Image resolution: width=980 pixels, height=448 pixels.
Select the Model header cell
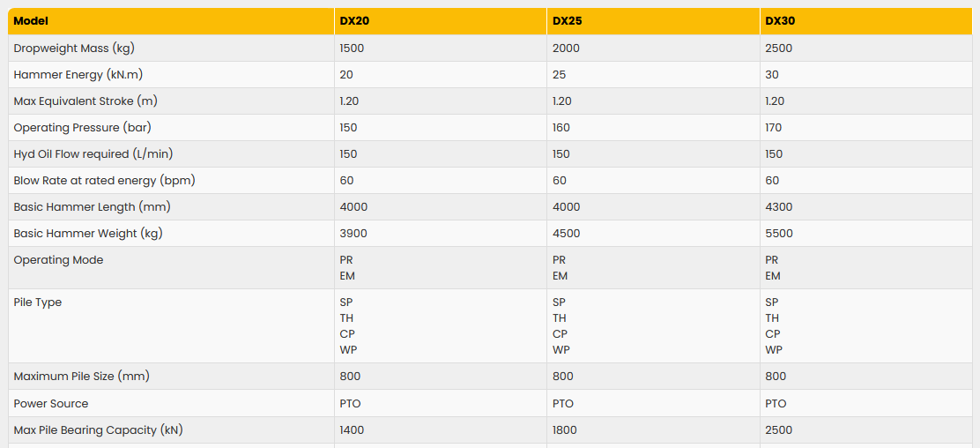point(32,21)
